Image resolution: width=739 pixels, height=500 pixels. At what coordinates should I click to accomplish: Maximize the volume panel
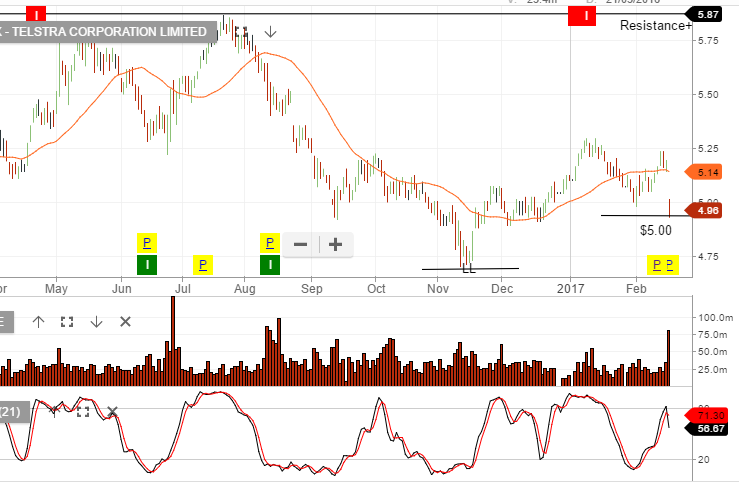click(x=67, y=322)
